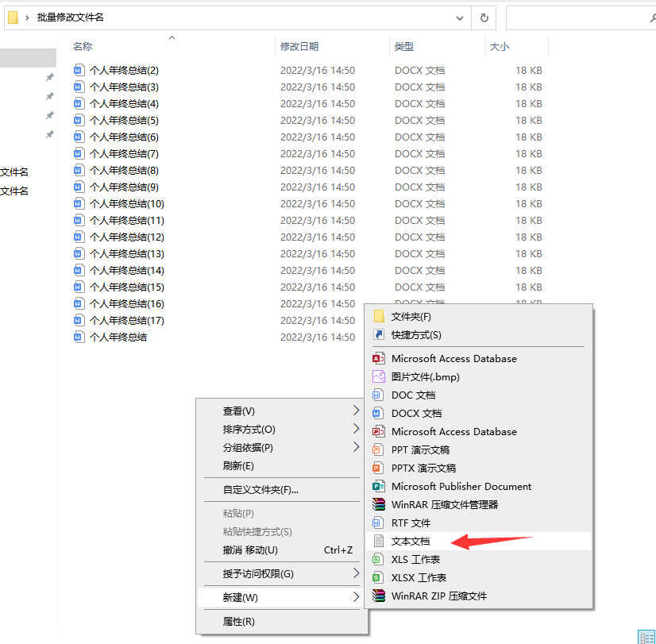656x644 pixels.
Task: Click the refresh button beside address bar
Action: [484, 17]
